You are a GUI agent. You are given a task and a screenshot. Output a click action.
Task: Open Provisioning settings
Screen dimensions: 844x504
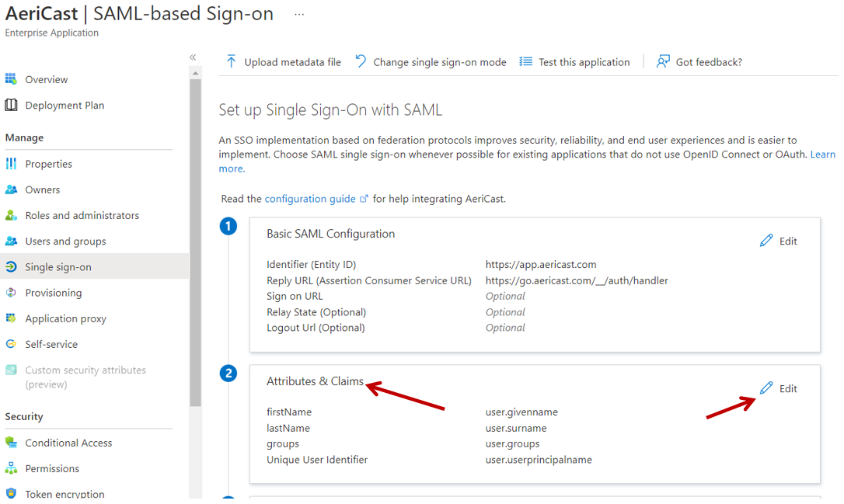click(x=54, y=293)
